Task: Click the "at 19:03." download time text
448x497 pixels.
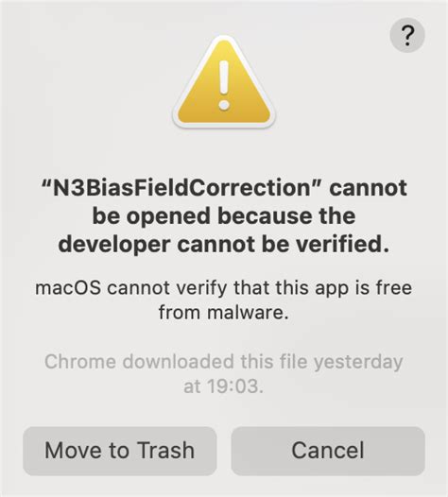Action: coord(224,386)
